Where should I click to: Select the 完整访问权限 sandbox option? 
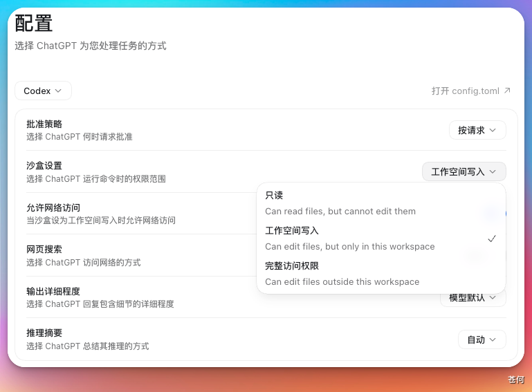pyautogui.click(x=381, y=274)
